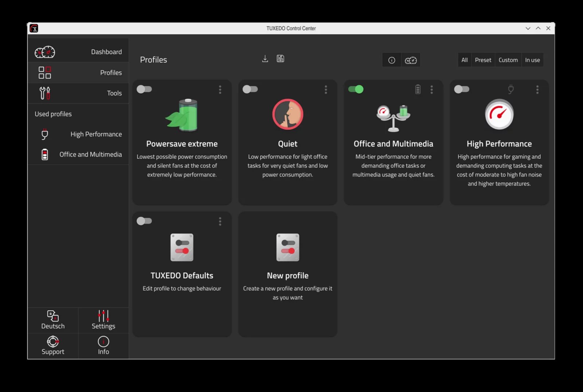
Task: Open the Dashboard speedometer icon
Action: 45,52
